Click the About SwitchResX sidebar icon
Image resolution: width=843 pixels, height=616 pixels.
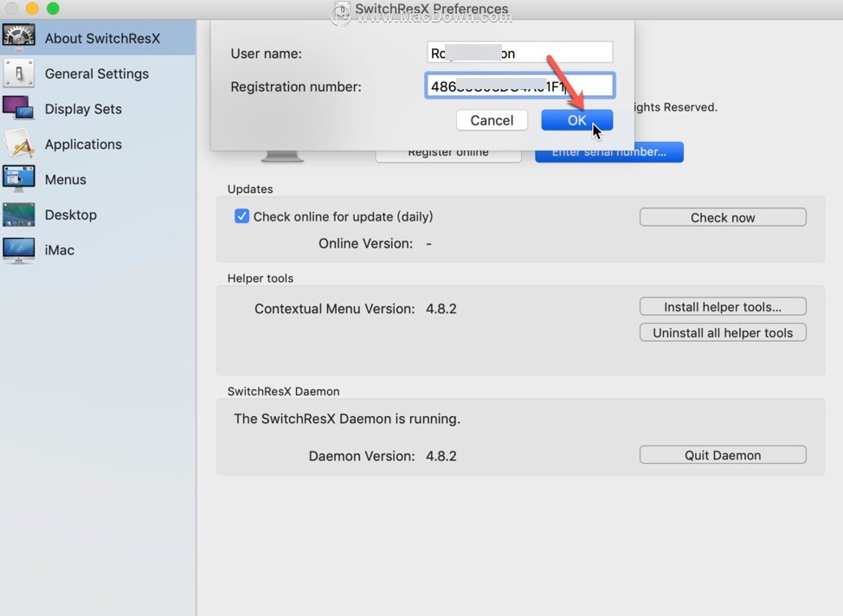(x=19, y=37)
